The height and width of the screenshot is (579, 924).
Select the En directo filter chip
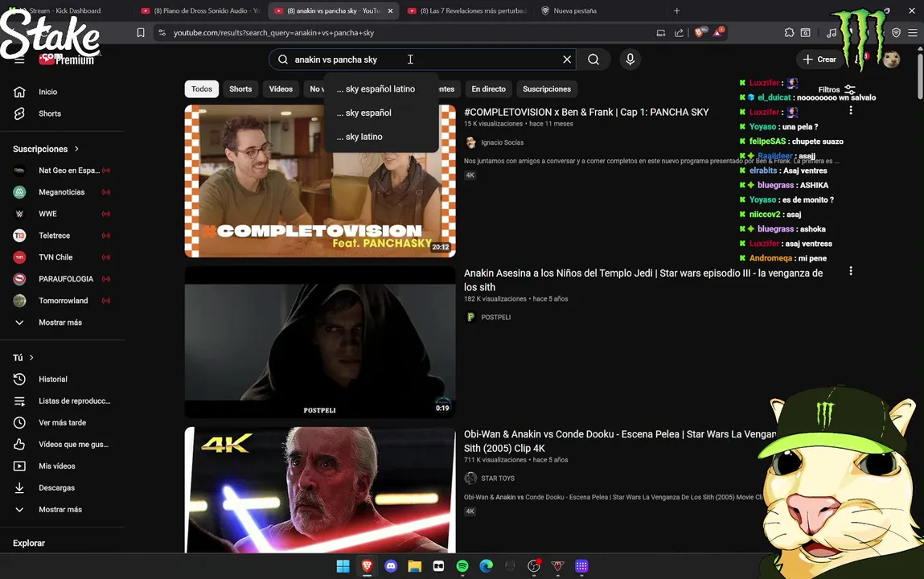click(x=488, y=89)
